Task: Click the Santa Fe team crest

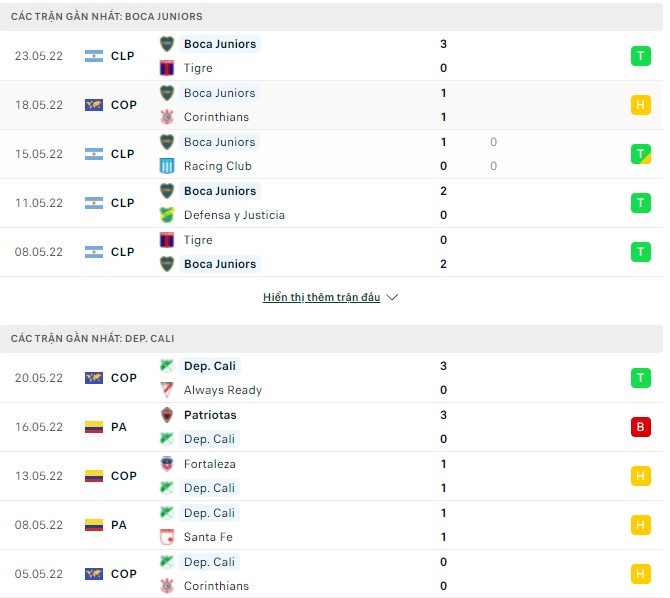Action: [x=167, y=537]
